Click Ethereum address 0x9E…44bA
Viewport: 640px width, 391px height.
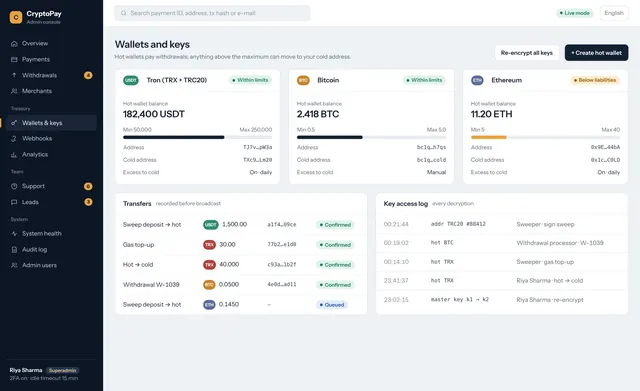tap(605, 147)
